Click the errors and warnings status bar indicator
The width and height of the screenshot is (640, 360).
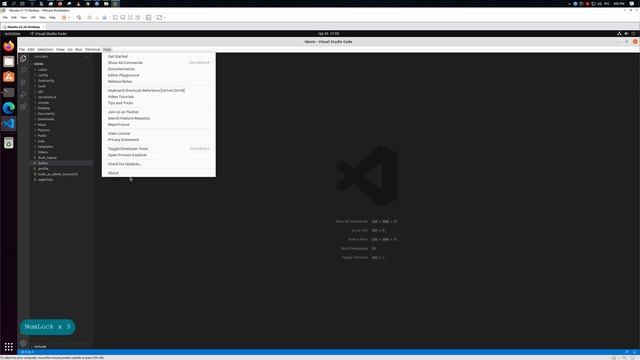click(27, 352)
